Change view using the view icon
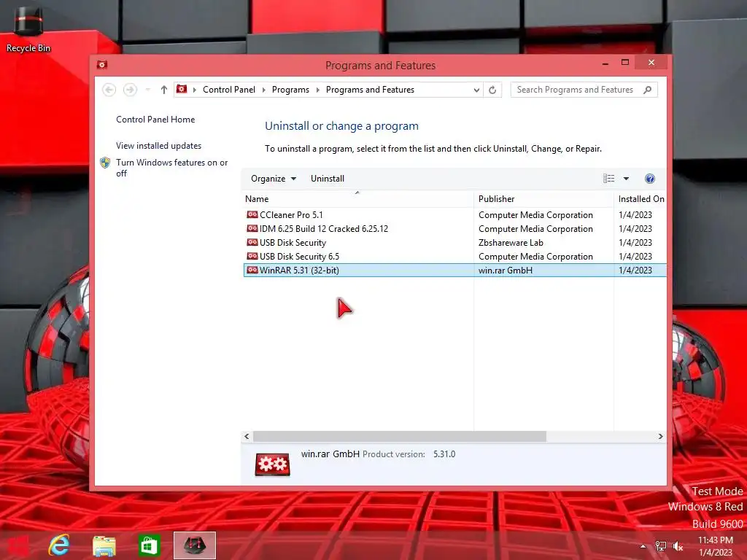Viewport: 747px width, 560px height. [609, 179]
